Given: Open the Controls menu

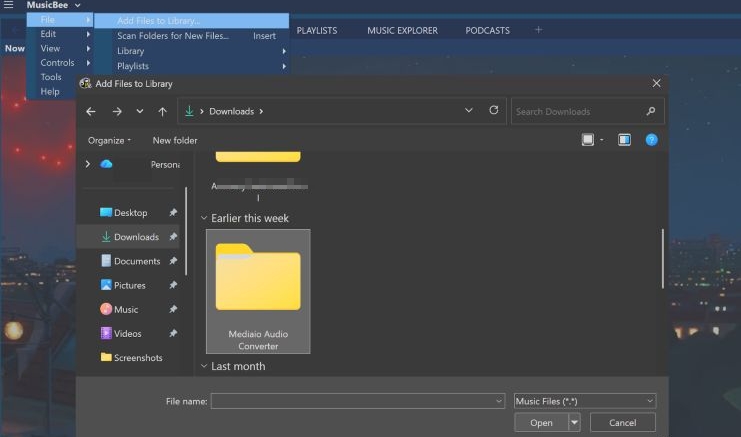Looking at the screenshot, I should pyautogui.click(x=60, y=62).
